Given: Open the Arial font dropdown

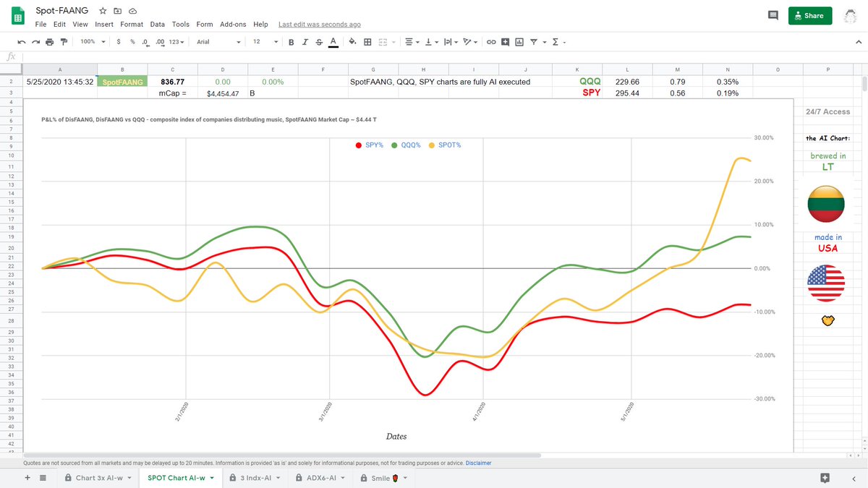Looking at the screenshot, I should coord(218,42).
